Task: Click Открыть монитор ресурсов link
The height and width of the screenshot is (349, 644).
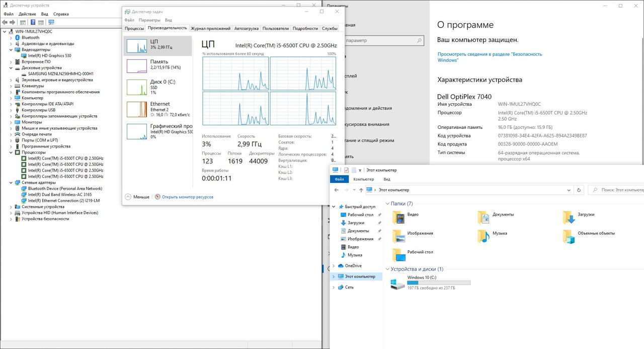Action: (x=187, y=197)
